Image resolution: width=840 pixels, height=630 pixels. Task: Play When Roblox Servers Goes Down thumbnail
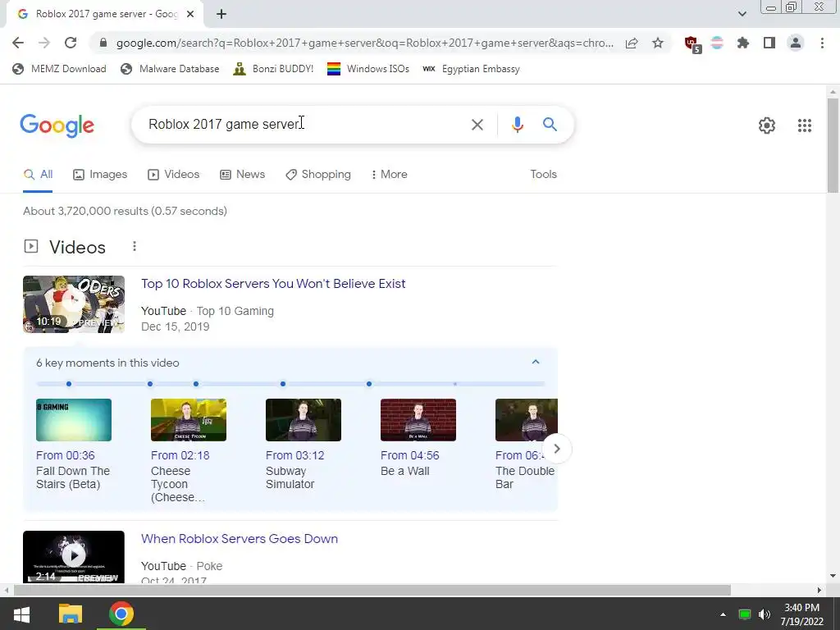73,557
